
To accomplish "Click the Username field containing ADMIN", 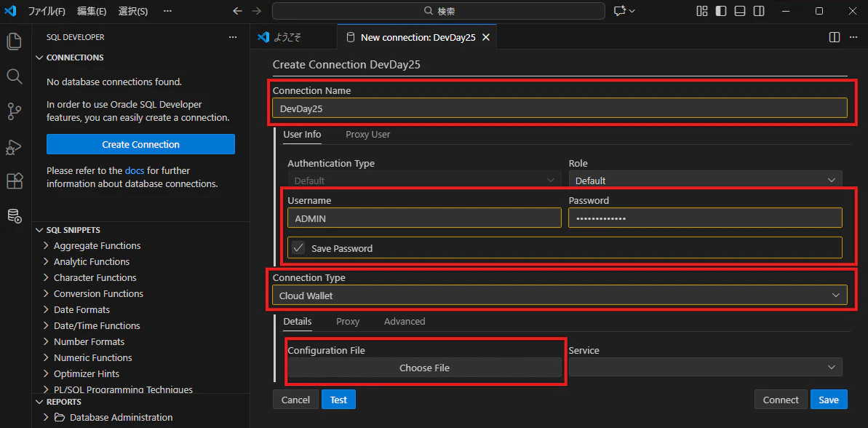I will [x=425, y=218].
